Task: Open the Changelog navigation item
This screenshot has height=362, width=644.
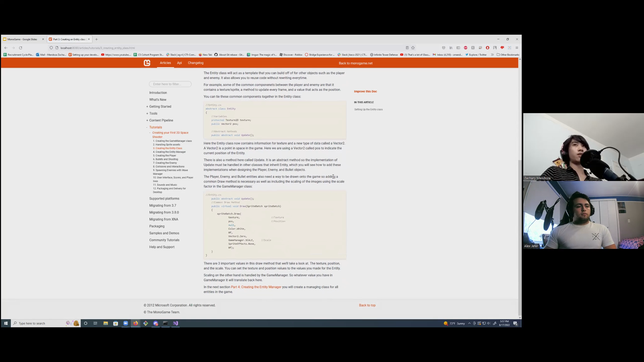Action: click(x=196, y=63)
